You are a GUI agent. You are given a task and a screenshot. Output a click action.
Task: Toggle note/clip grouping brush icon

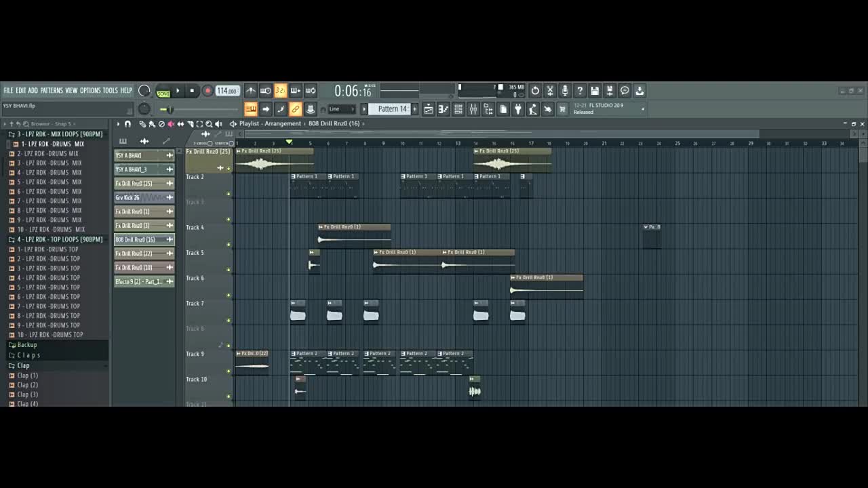pyautogui.click(x=280, y=108)
